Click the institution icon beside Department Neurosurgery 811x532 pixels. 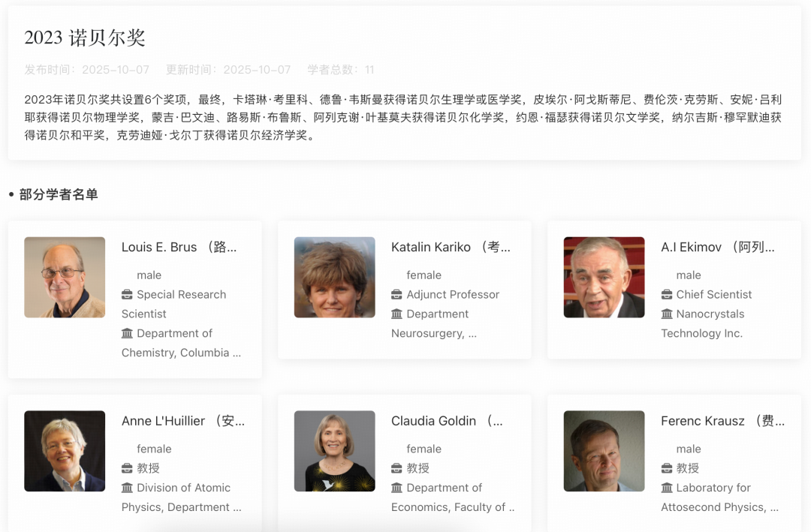click(x=396, y=314)
